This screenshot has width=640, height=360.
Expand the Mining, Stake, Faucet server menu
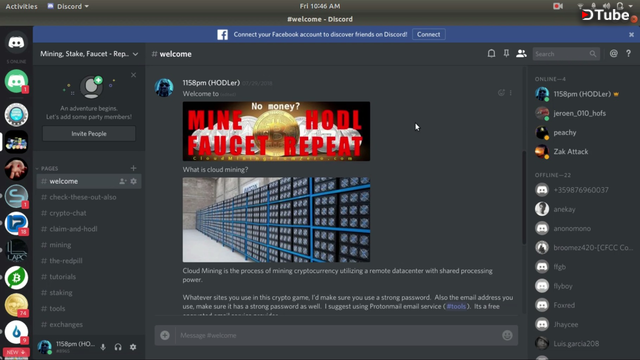pos(89,54)
